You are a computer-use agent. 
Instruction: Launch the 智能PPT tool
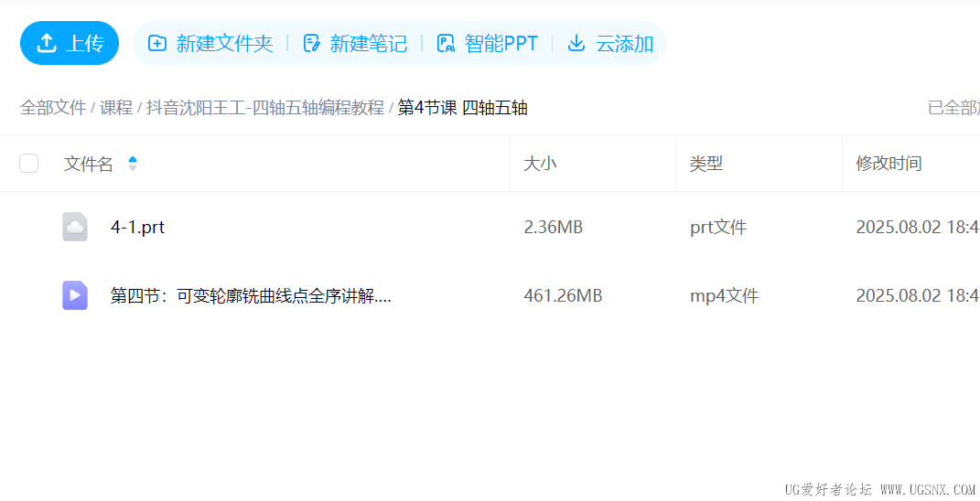click(488, 43)
